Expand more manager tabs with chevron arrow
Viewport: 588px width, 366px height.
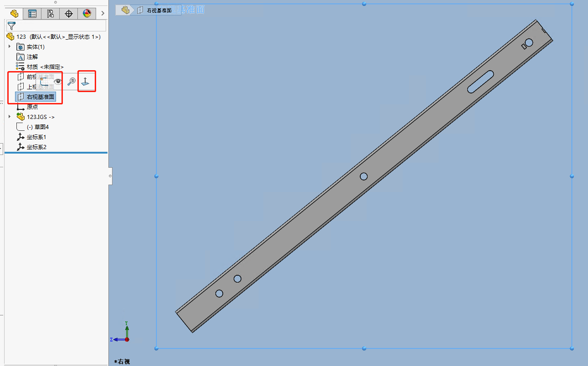point(103,14)
